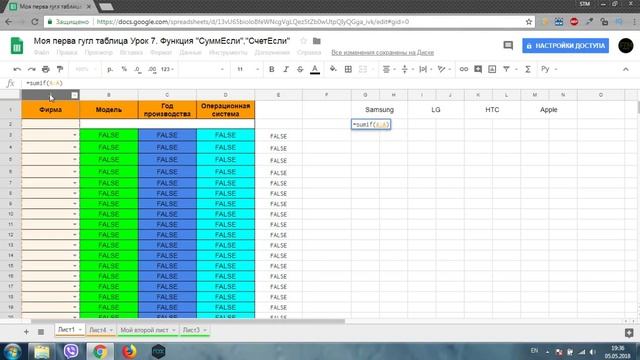The image size is (640, 360).
Task: Open Viber from the taskbar
Action: tap(71, 351)
